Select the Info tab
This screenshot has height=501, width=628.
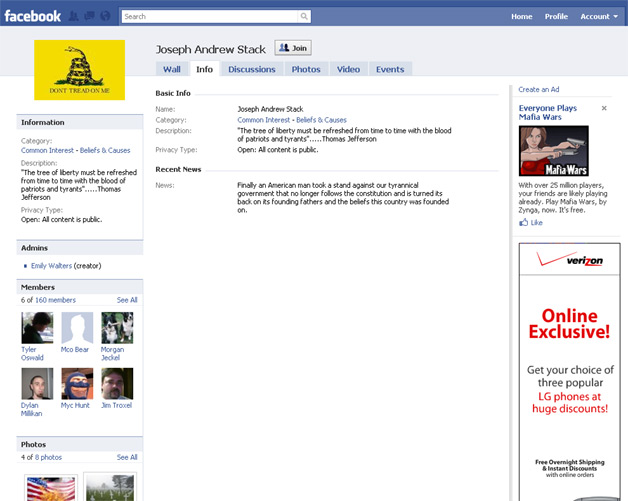[204, 69]
